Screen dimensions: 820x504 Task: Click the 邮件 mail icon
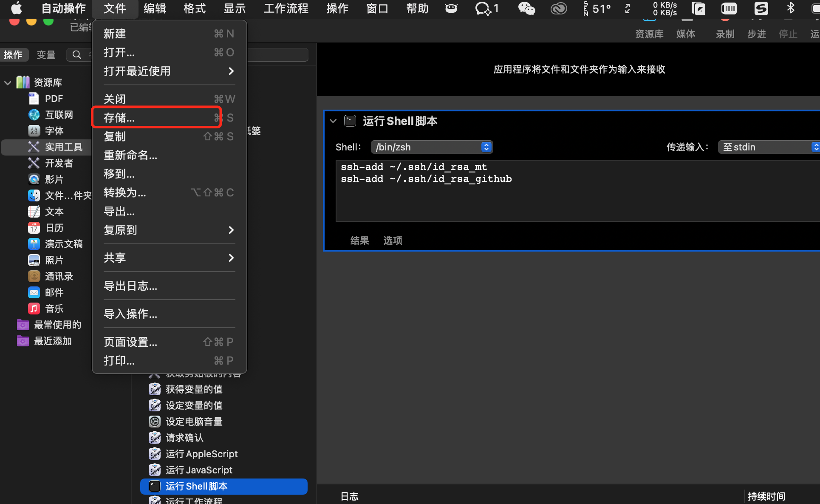[34, 292]
